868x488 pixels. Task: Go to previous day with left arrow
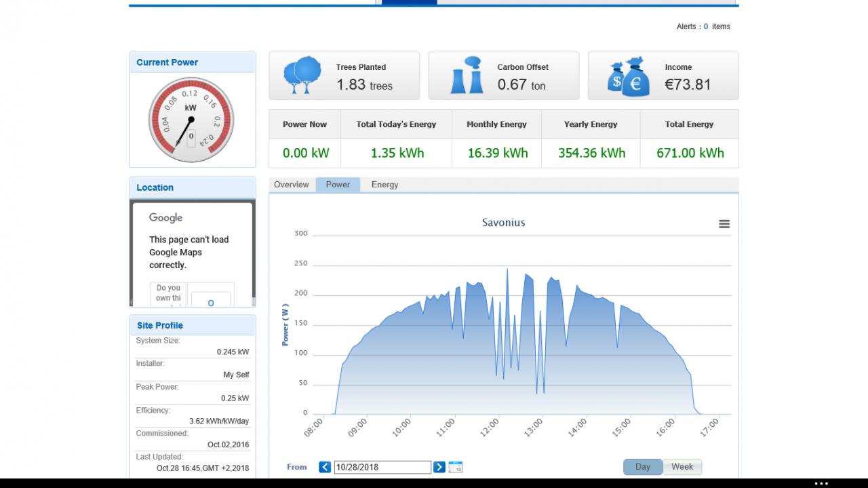(x=325, y=467)
